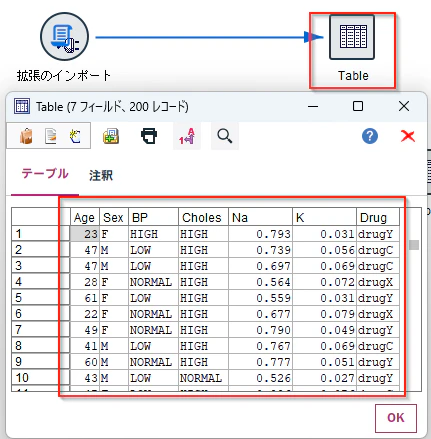The width and height of the screenshot is (431, 439).
Task: Click the OK button
Action: click(396, 418)
